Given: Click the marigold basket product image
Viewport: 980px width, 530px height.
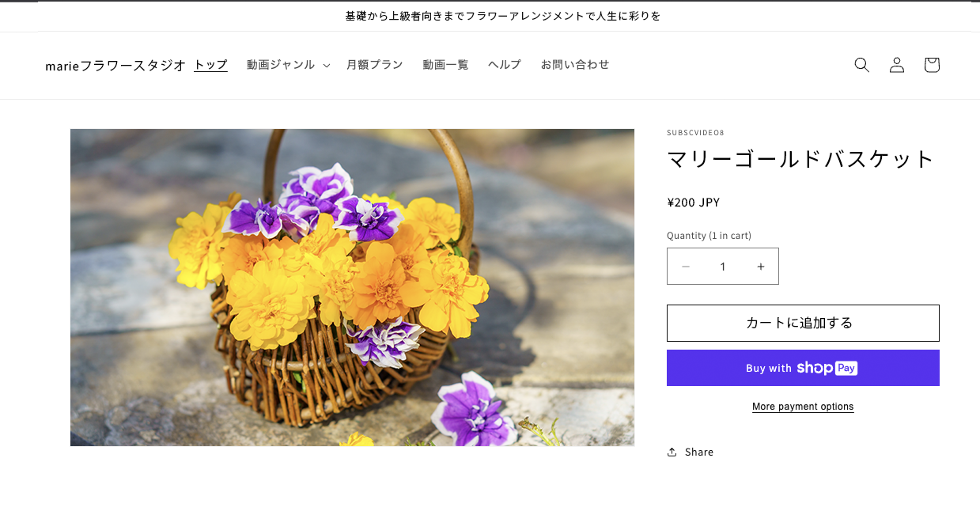Looking at the screenshot, I should [352, 287].
